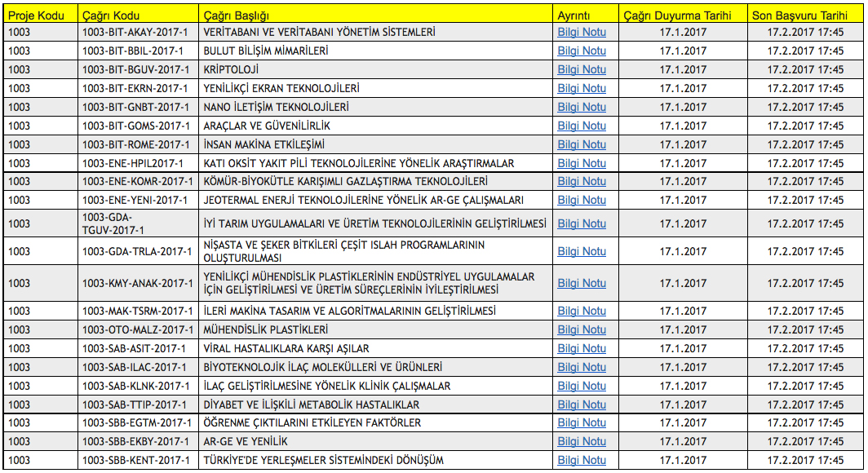
Task: Open Bilgi Notu for MÜHENDİSLİK PLASTİKLERİ row
Action: point(582,329)
